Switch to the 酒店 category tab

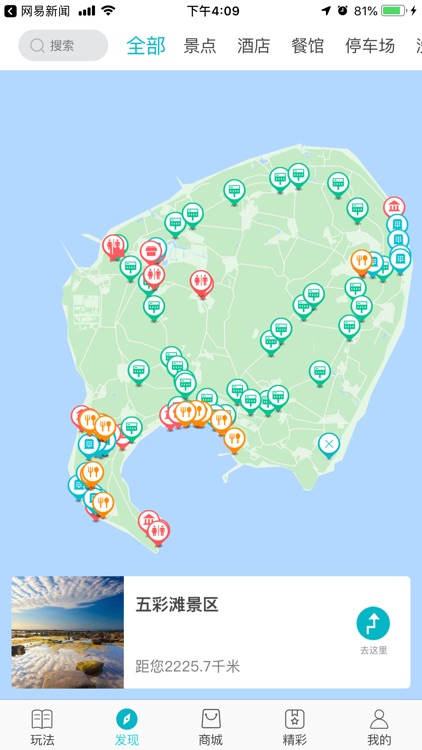point(254,46)
